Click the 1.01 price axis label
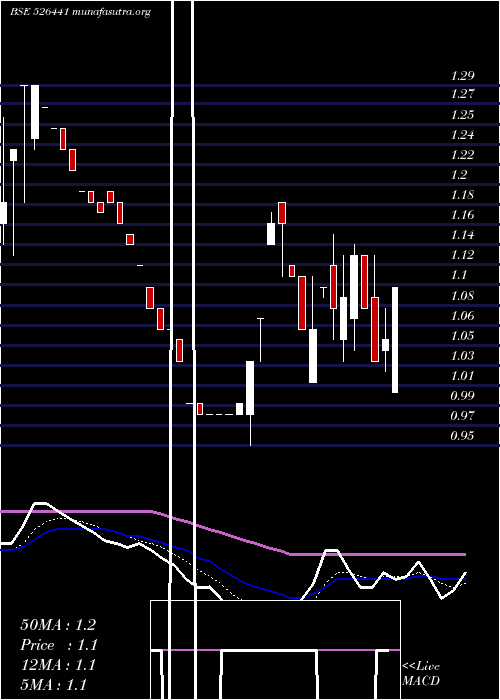Viewport: 500px width, 700px height. point(462,376)
